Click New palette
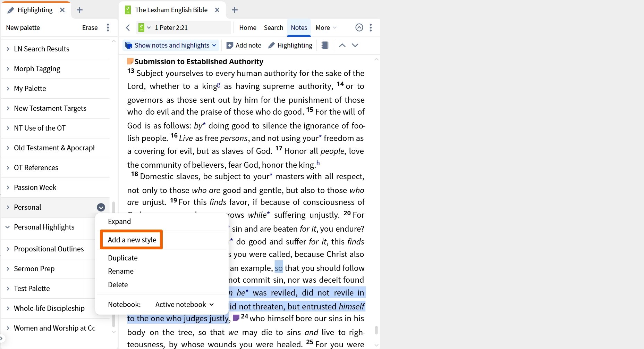644x349 pixels. click(23, 27)
